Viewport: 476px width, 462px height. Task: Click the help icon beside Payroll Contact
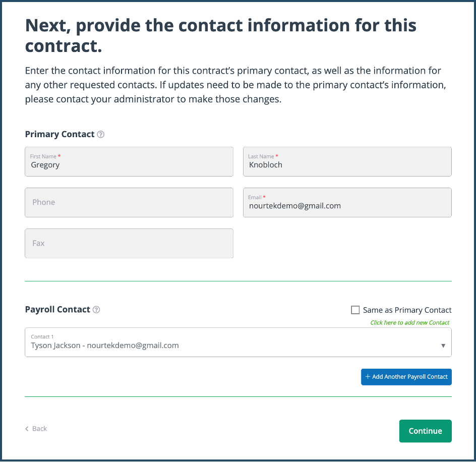pos(96,310)
